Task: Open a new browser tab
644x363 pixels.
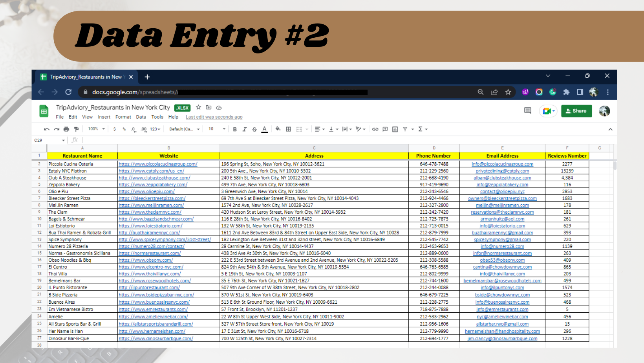Action: pyautogui.click(x=147, y=77)
